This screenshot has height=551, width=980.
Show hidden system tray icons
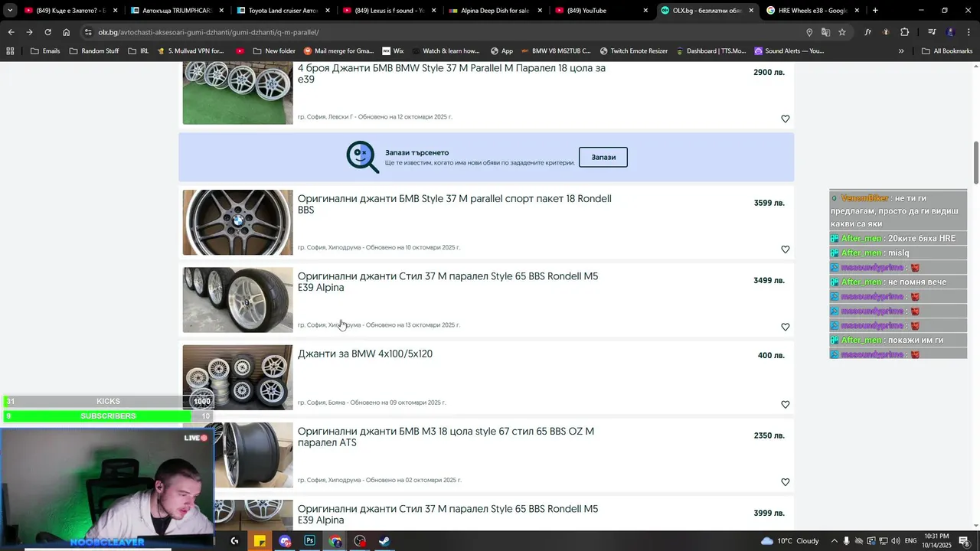[835, 541]
